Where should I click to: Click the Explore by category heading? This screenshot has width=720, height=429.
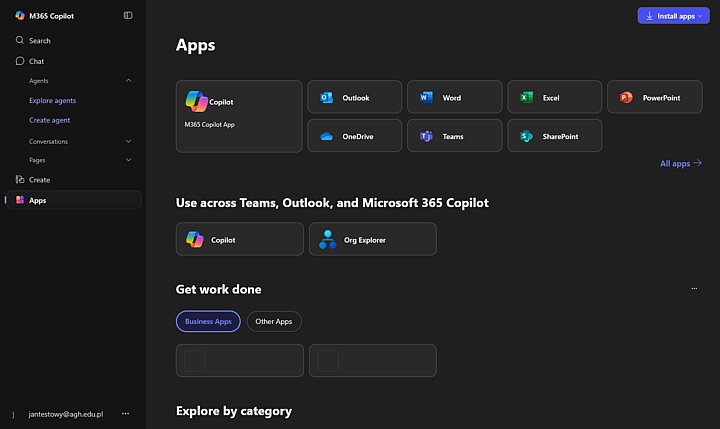click(234, 411)
